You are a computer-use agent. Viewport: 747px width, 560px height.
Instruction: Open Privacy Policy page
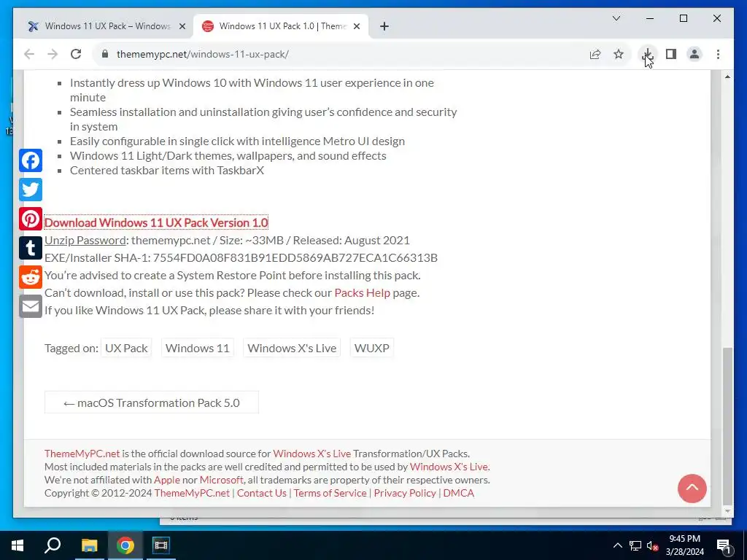[404, 493]
